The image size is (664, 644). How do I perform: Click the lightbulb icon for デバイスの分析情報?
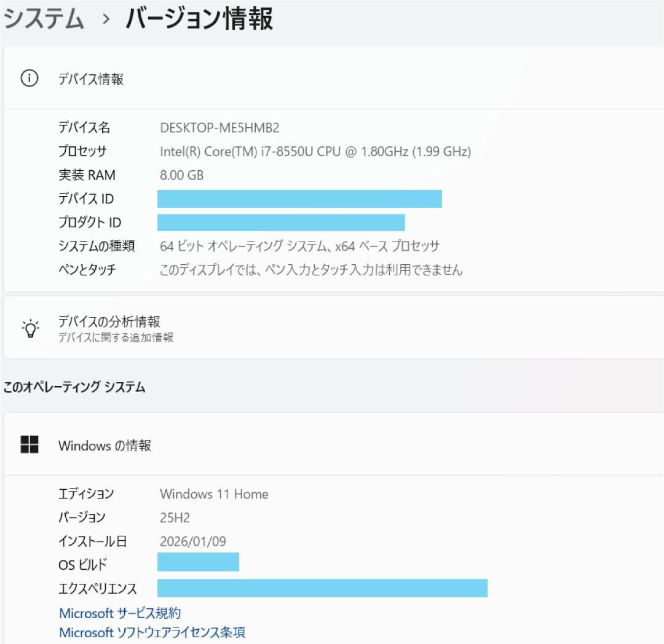(x=30, y=327)
